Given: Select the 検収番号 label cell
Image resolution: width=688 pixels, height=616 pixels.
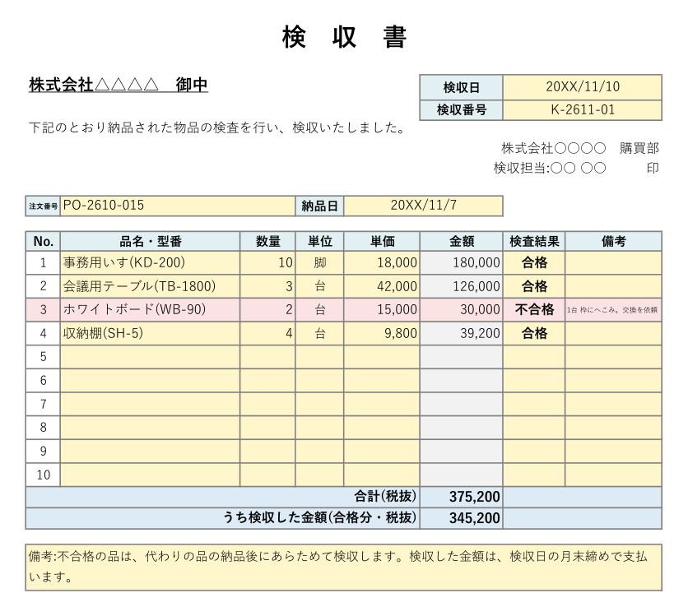Looking at the screenshot, I should 461,110.
